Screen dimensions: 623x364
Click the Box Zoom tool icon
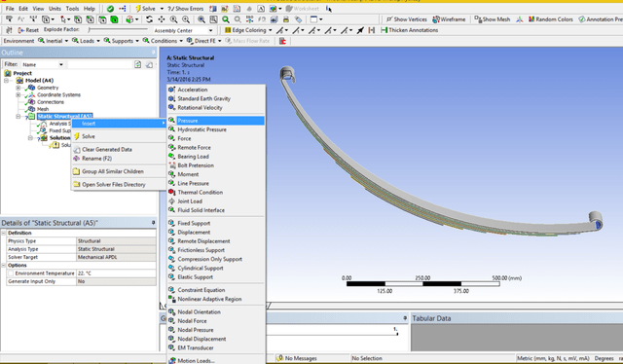pyautogui.click(x=186, y=19)
